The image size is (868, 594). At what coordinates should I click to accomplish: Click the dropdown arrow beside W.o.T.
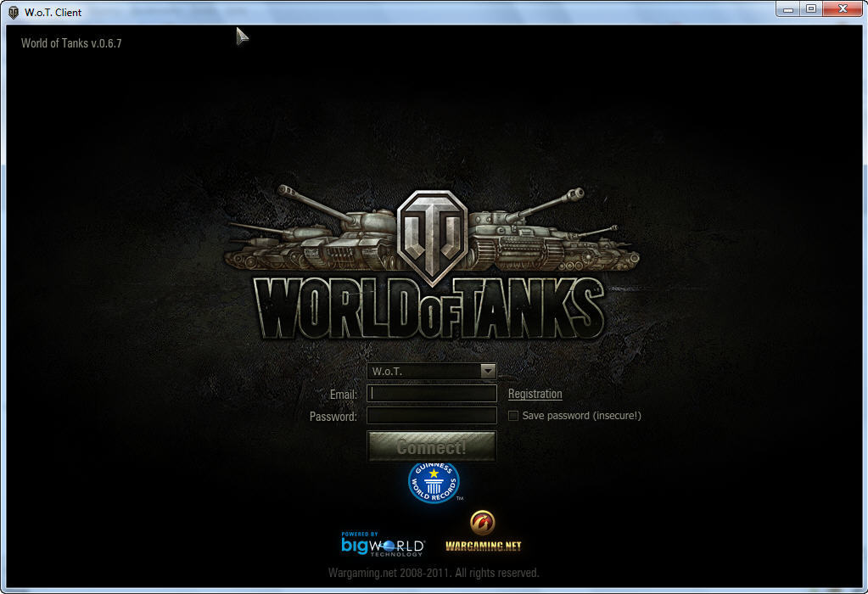click(488, 371)
